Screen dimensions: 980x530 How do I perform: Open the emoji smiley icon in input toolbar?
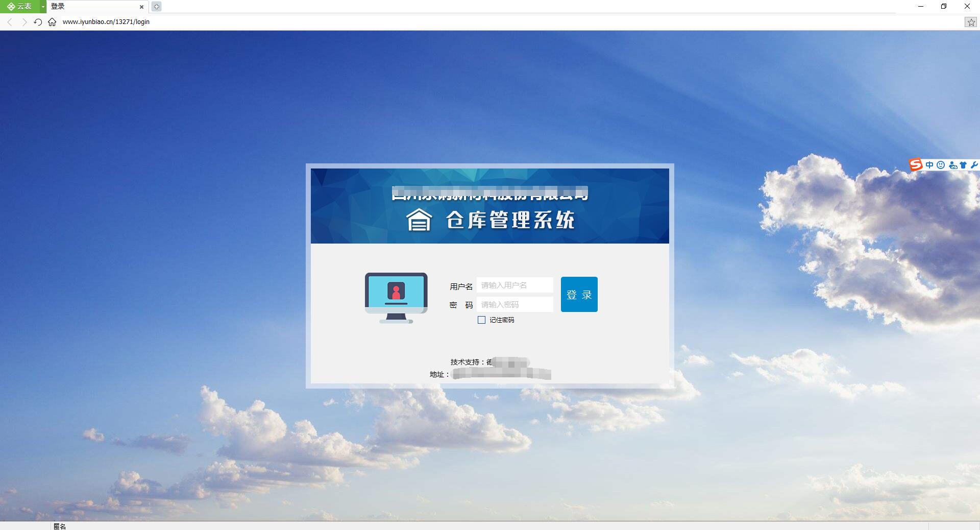pyautogui.click(x=942, y=164)
